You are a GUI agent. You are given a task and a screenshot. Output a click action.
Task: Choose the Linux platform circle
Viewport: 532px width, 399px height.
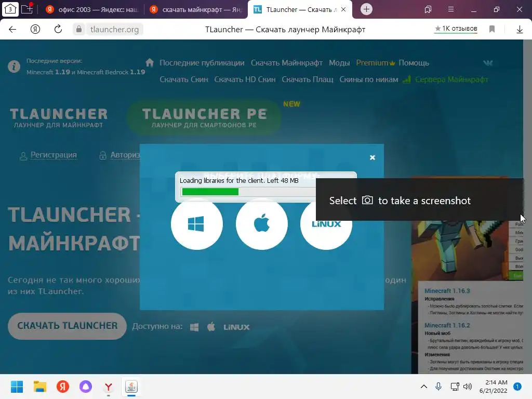click(x=326, y=224)
